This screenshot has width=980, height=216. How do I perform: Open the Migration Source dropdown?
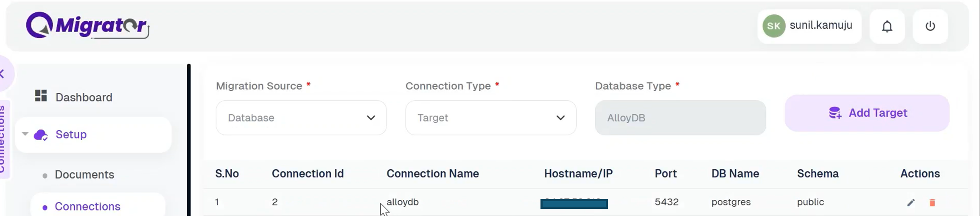click(x=301, y=118)
